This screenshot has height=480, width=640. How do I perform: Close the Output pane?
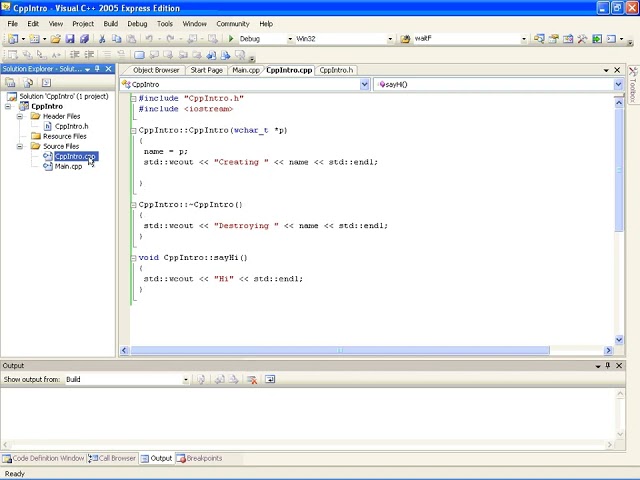(x=619, y=365)
